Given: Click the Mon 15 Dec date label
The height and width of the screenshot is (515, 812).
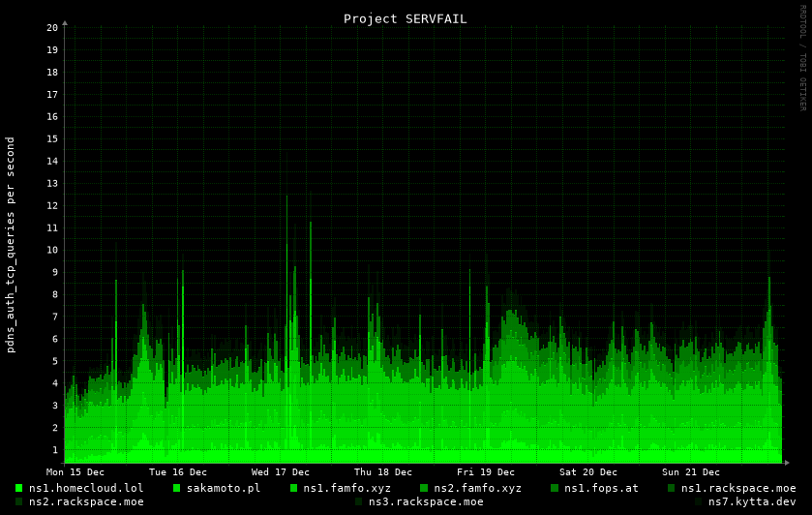Looking at the screenshot, I should 75,472.
